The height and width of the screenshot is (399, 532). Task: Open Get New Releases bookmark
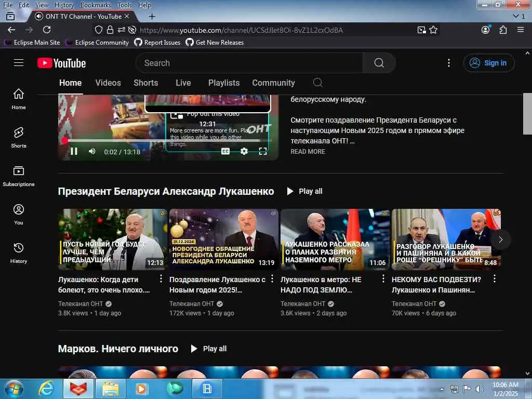tap(215, 43)
